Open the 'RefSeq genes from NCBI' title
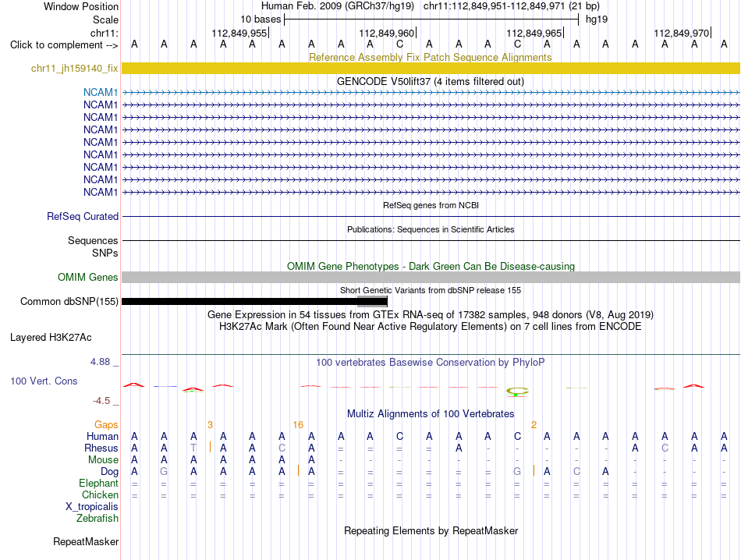 [x=431, y=206]
